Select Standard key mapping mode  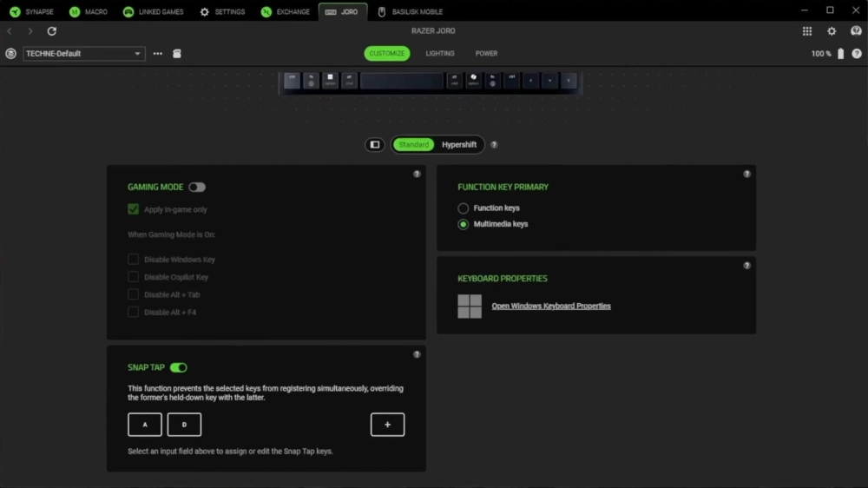pos(413,144)
